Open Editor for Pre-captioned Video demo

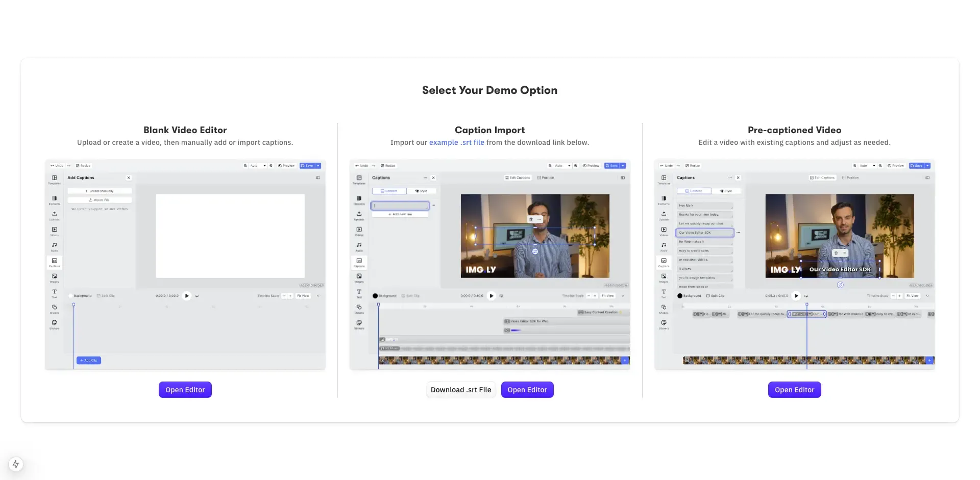(x=795, y=390)
